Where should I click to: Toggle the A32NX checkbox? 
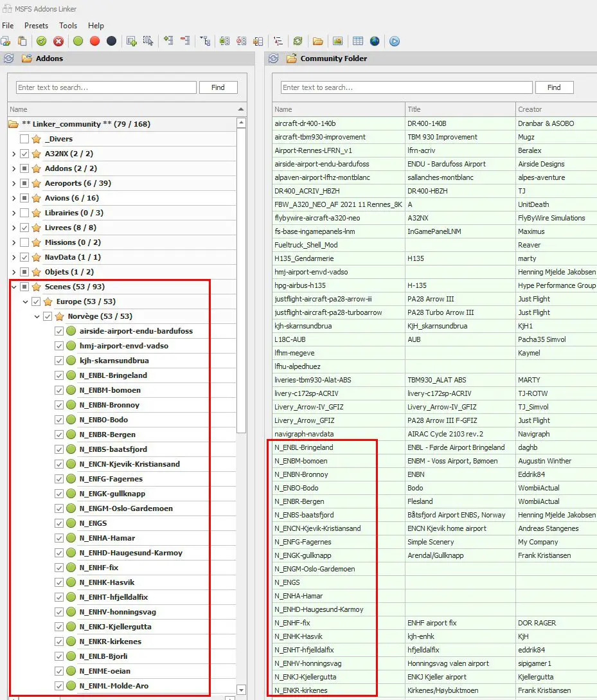click(24, 154)
